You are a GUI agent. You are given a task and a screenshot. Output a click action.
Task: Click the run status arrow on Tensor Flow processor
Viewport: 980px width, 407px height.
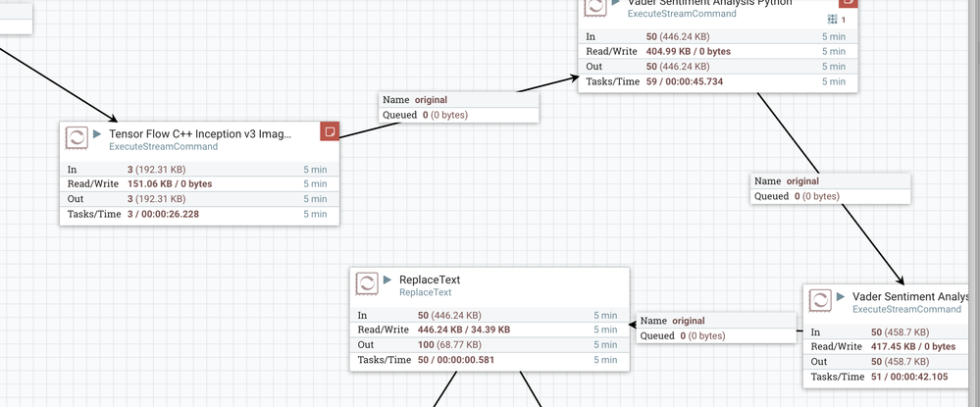pos(97,133)
